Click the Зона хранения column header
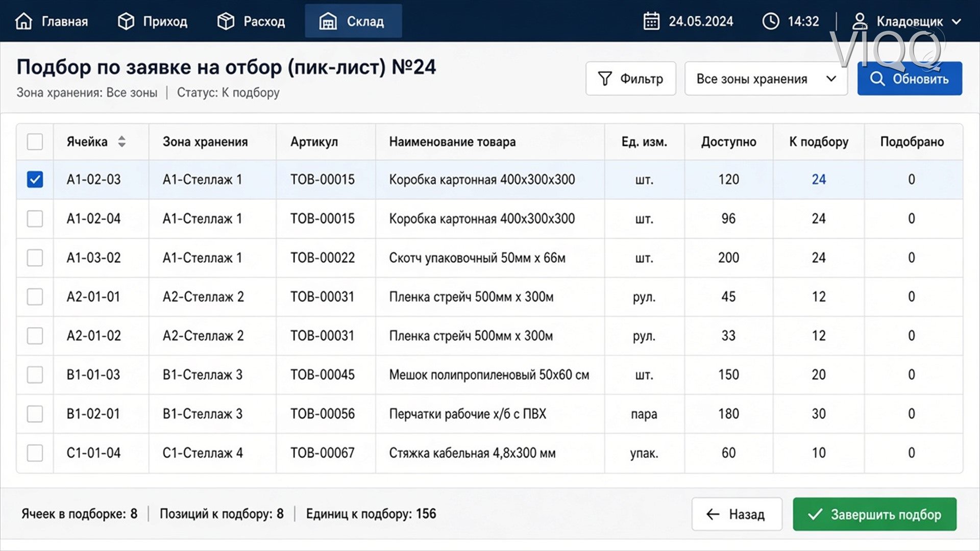 tap(205, 142)
